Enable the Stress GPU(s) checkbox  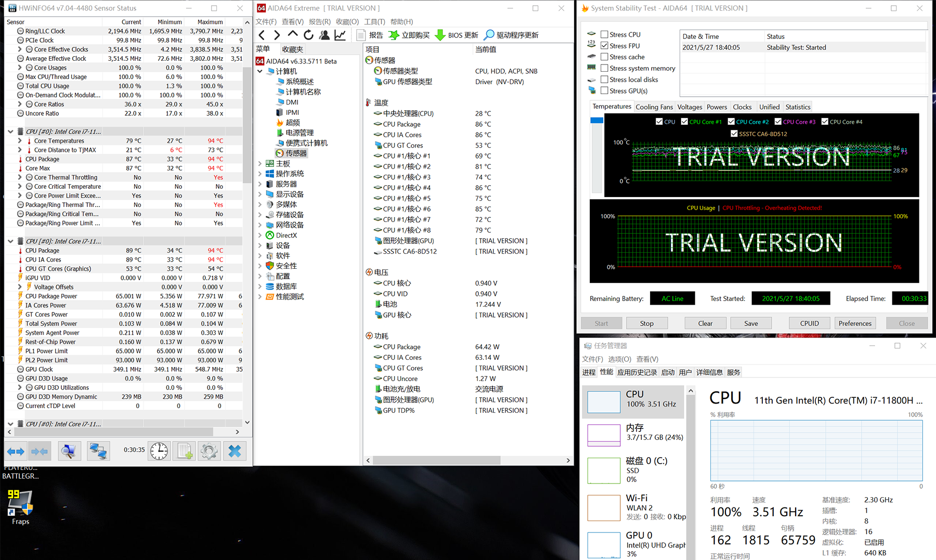604,90
